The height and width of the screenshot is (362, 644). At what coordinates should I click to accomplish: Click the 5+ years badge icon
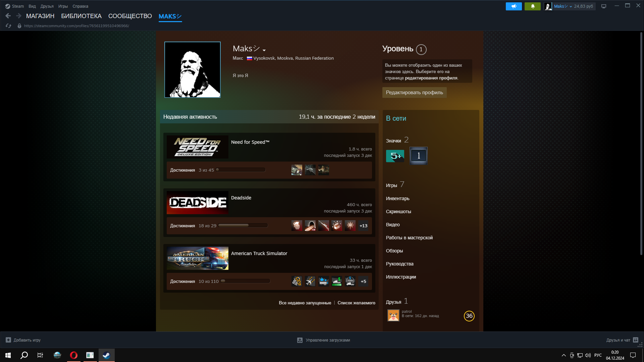[x=395, y=156]
